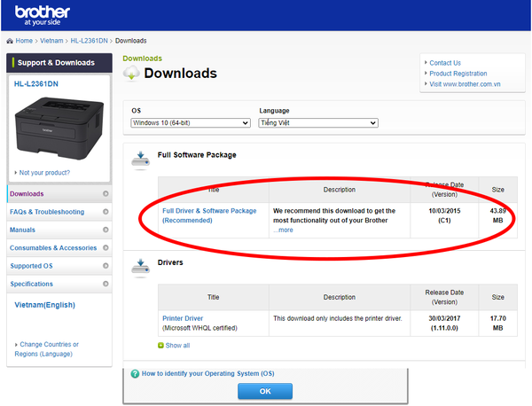Click arrow icon next to Downloads sidebar item
This screenshot has width=532, height=406.
coord(106,193)
